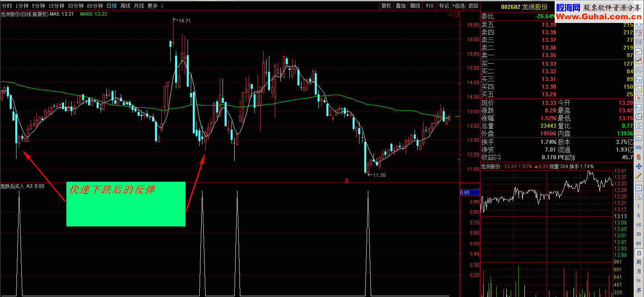Screen dimensions: 644x297
Task: Click the red $ marker below chart
Action: (x=347, y=181)
